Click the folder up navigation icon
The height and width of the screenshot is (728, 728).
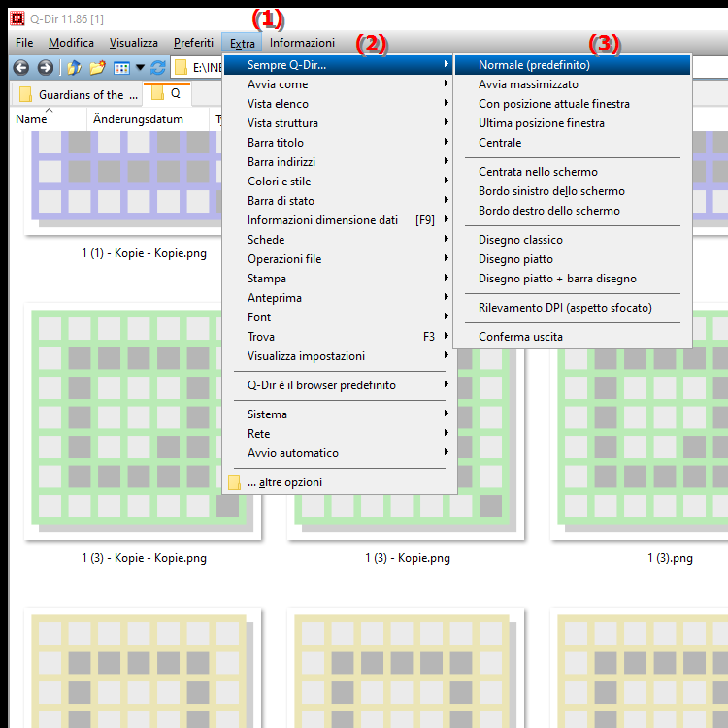(x=74, y=68)
